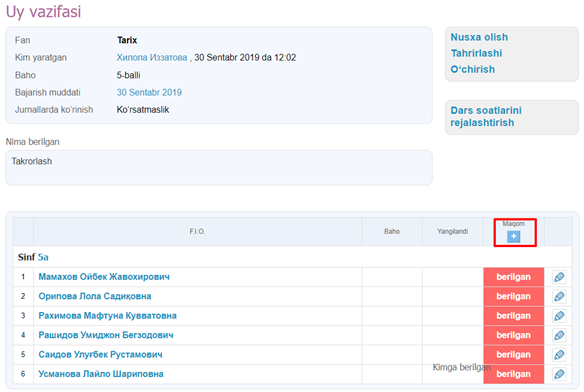
Task: Open student Рахимова Мафтуна Кувватовна
Action: click(x=107, y=316)
